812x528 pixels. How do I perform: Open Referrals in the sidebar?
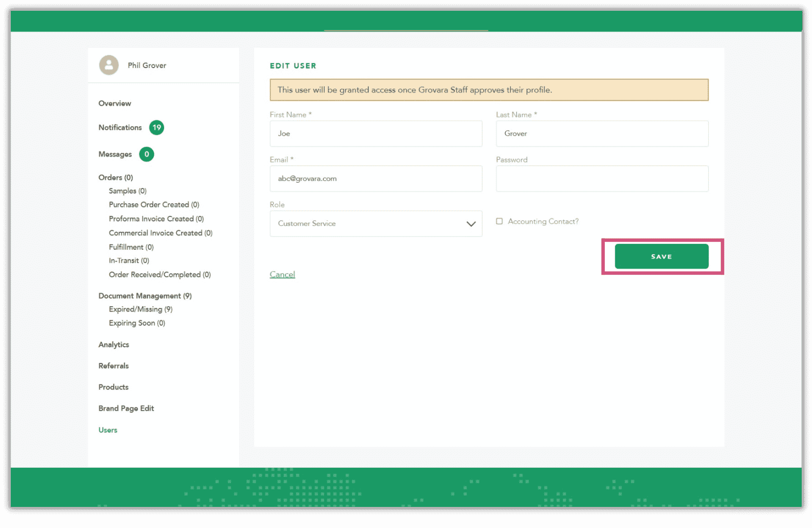point(114,366)
